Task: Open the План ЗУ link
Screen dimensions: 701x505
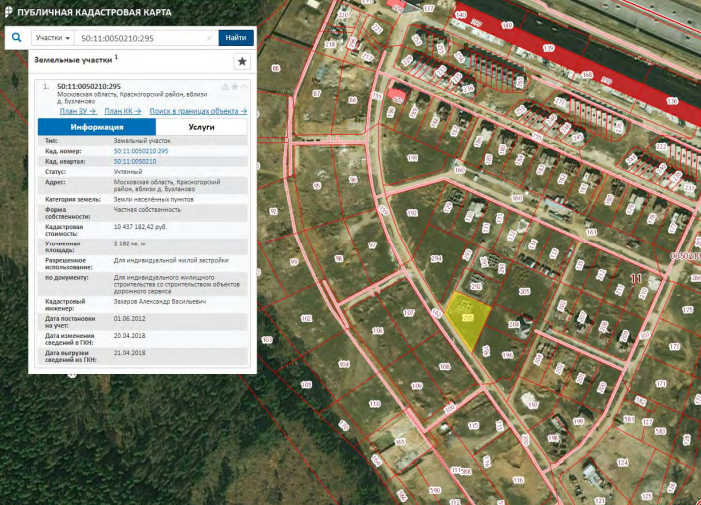Action: 77,111
